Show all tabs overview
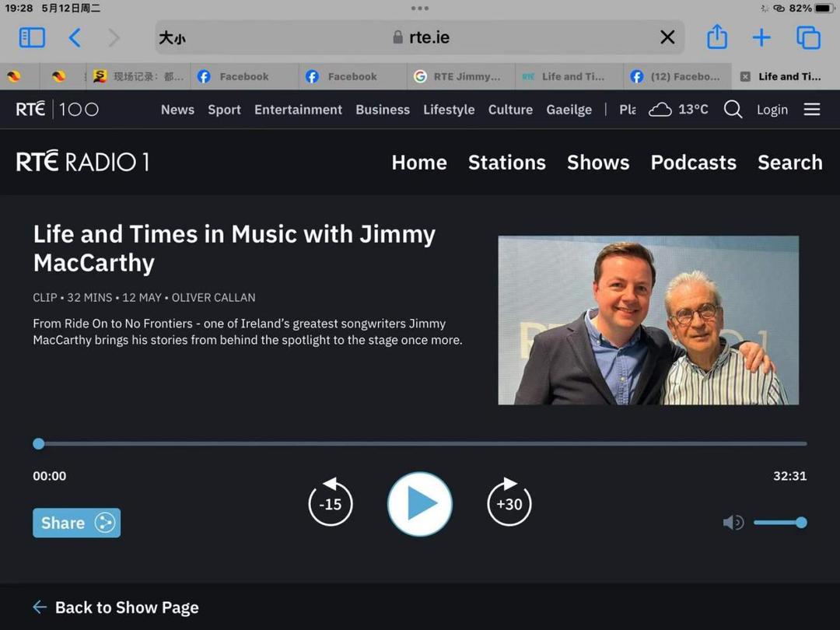The image size is (840, 630). pos(808,37)
